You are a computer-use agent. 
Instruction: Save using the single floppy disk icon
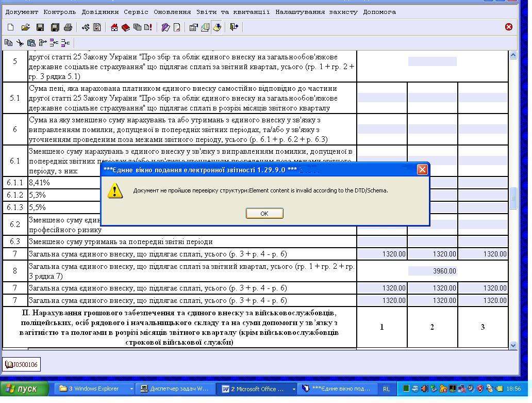click(40, 27)
